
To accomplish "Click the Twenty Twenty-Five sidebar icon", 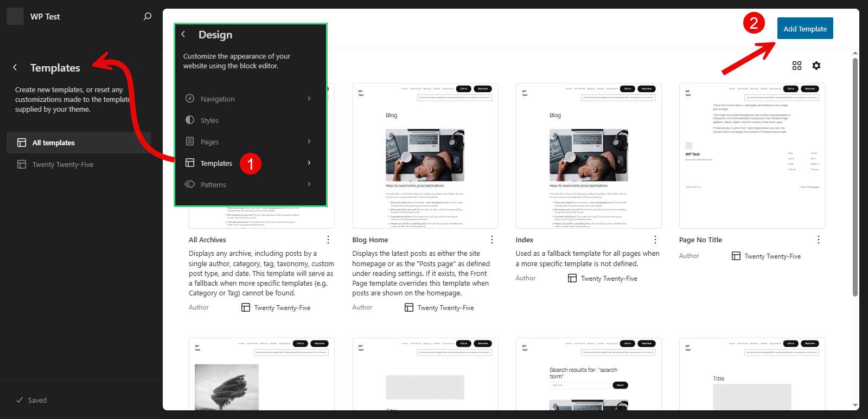I will click(x=22, y=164).
